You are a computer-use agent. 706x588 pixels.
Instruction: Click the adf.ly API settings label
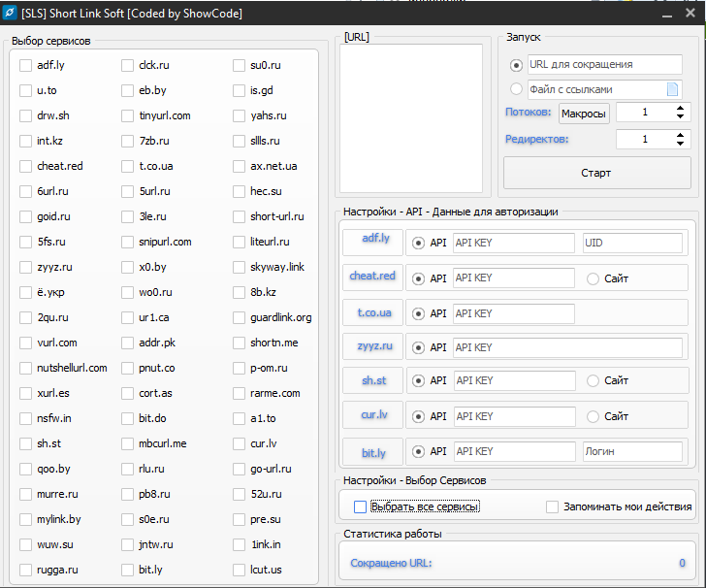[374, 238]
